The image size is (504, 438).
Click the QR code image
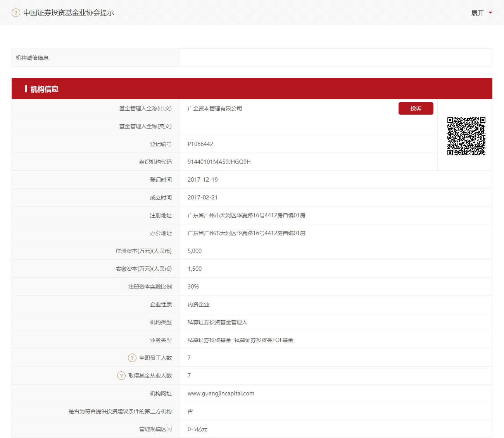click(466, 136)
